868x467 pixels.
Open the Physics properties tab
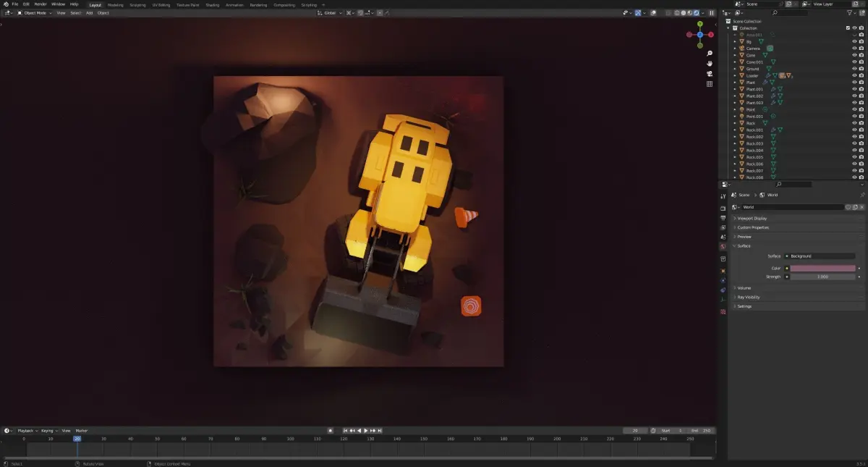[x=723, y=280]
